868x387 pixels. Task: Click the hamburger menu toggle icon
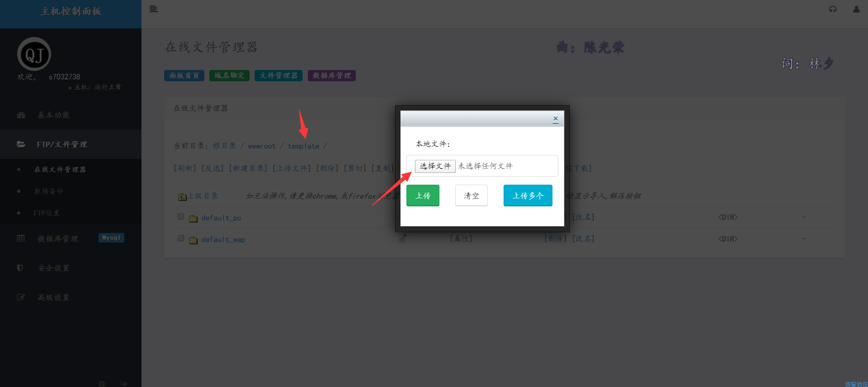click(154, 9)
